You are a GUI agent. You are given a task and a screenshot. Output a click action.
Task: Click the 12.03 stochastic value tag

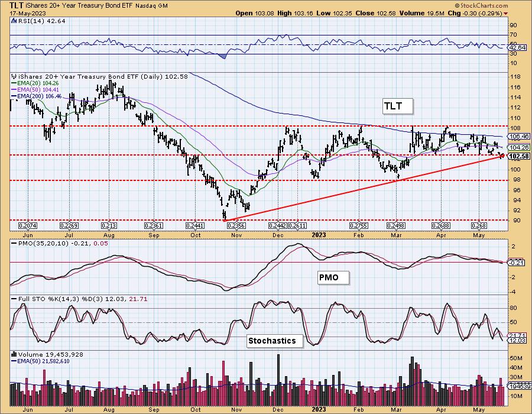[518, 340]
